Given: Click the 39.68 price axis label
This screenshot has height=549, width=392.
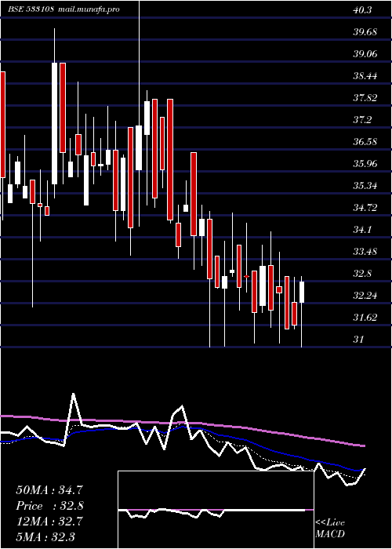Looking at the screenshot, I should [365, 32].
